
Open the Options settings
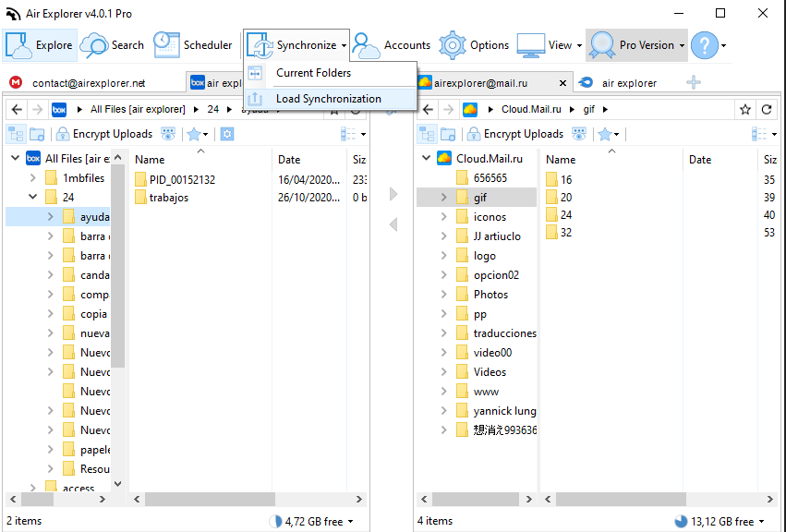[474, 45]
